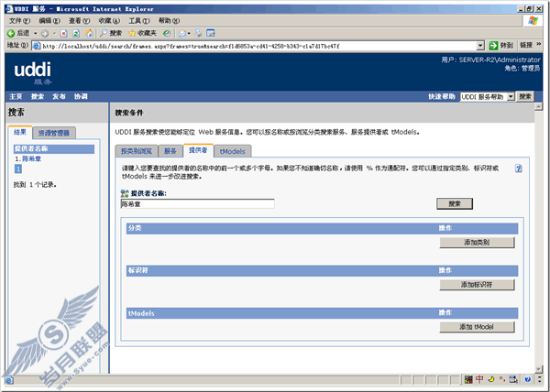The width and height of the screenshot is (550, 392).
Task: Open the 查看 menu
Action: tap(79, 21)
